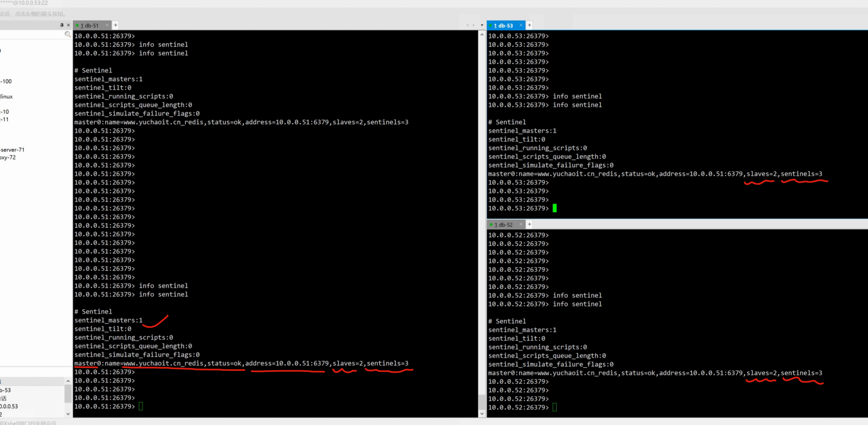Add new tab next to db-51

pyautogui.click(x=116, y=25)
